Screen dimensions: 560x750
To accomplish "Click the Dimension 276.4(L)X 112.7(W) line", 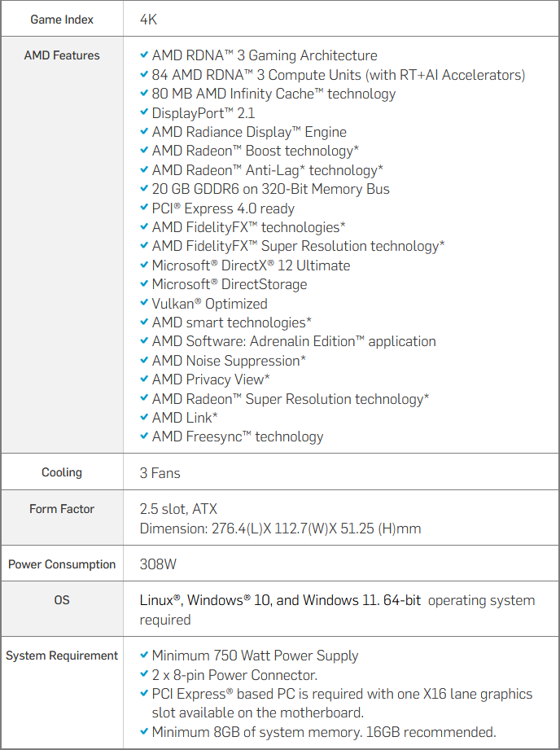I will point(280,529).
